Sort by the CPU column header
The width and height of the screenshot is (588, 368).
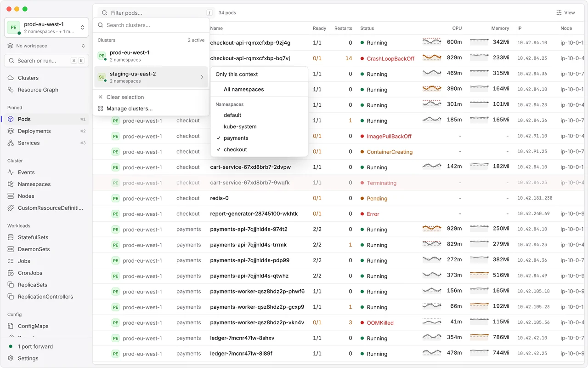coord(457,28)
